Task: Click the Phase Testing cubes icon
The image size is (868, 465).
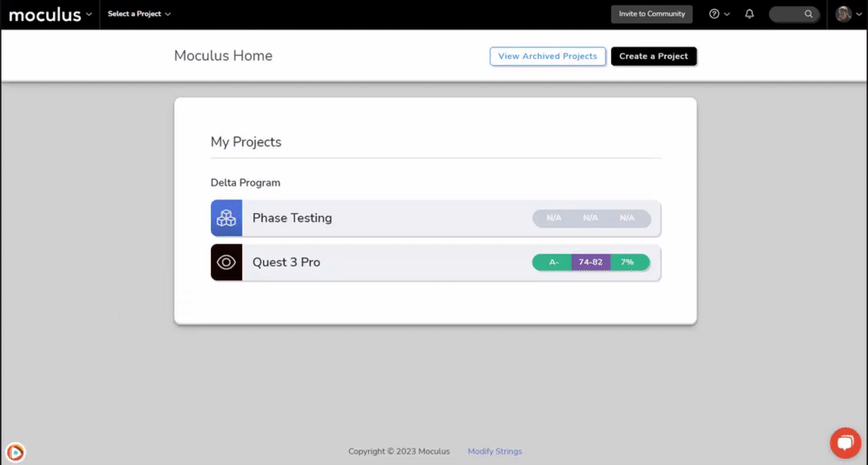Action: coord(227,218)
